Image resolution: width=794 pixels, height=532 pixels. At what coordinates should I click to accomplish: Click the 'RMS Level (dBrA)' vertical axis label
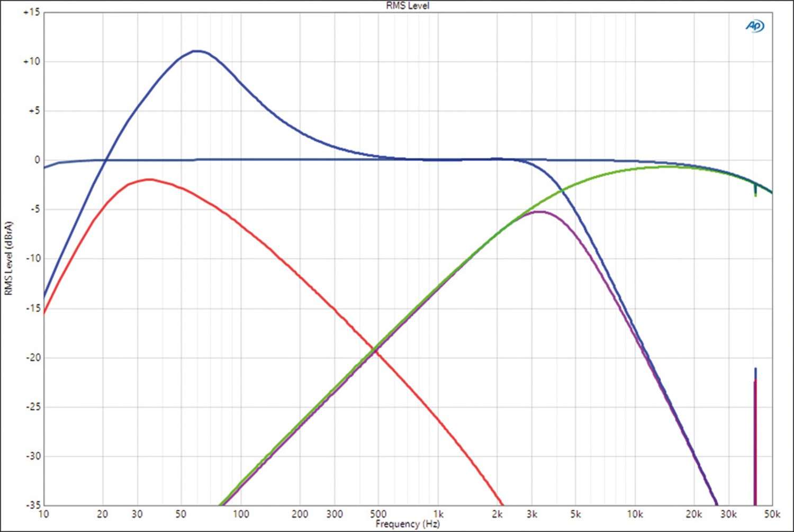[x=8, y=258]
